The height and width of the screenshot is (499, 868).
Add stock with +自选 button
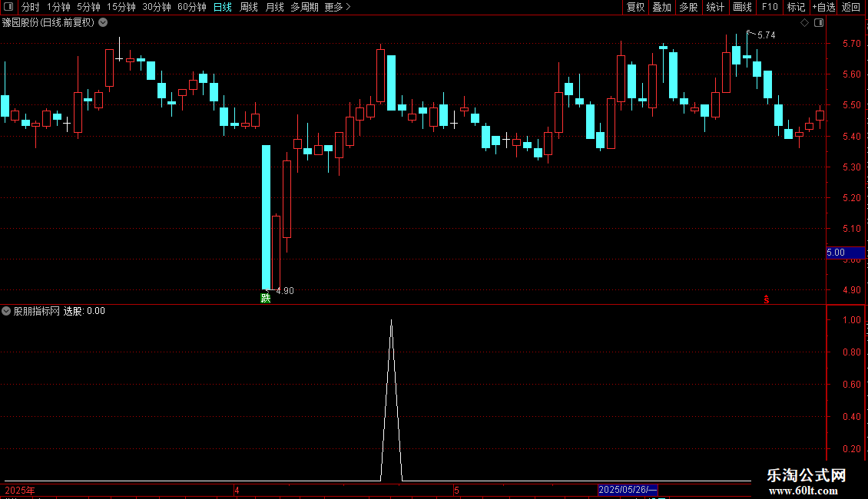823,7
